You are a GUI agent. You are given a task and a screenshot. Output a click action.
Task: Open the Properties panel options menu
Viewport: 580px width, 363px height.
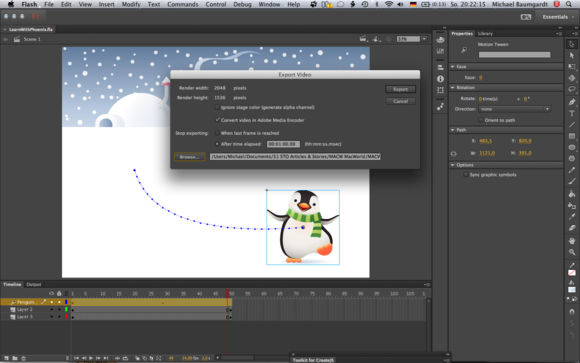(x=559, y=34)
